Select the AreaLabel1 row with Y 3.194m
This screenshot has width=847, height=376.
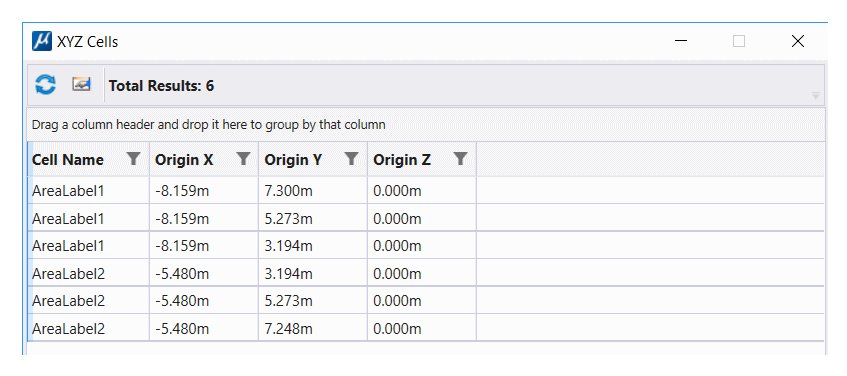426,246
